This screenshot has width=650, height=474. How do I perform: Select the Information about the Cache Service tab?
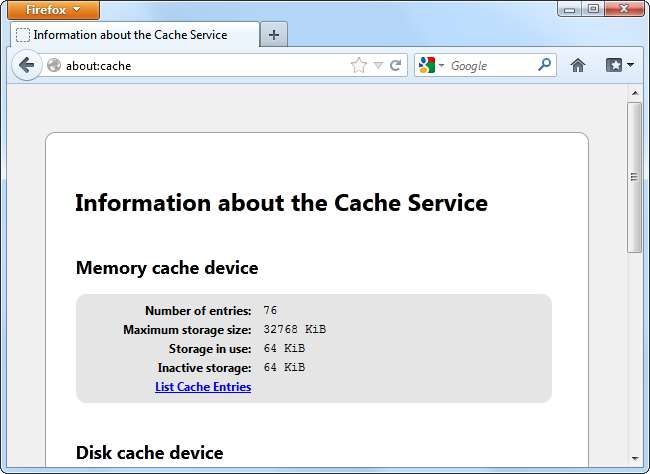click(x=130, y=34)
